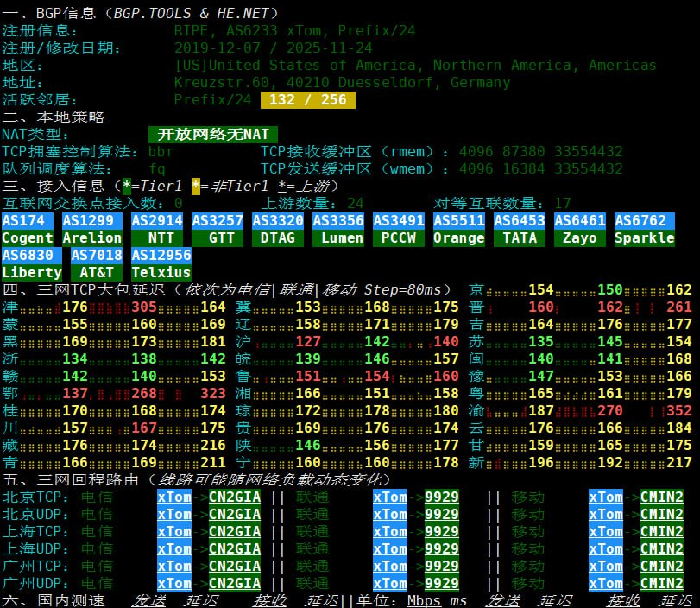Click the AS3320 DTAG badge
The image size is (700, 608).
282,230
